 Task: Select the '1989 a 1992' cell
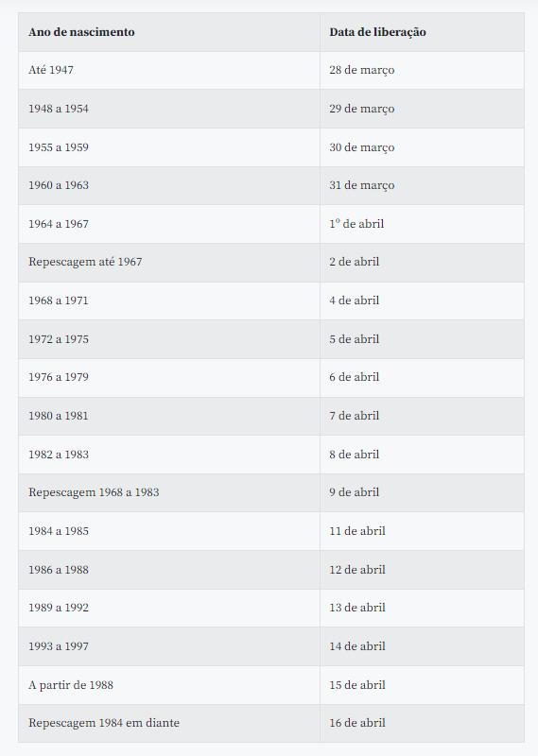click(x=169, y=608)
